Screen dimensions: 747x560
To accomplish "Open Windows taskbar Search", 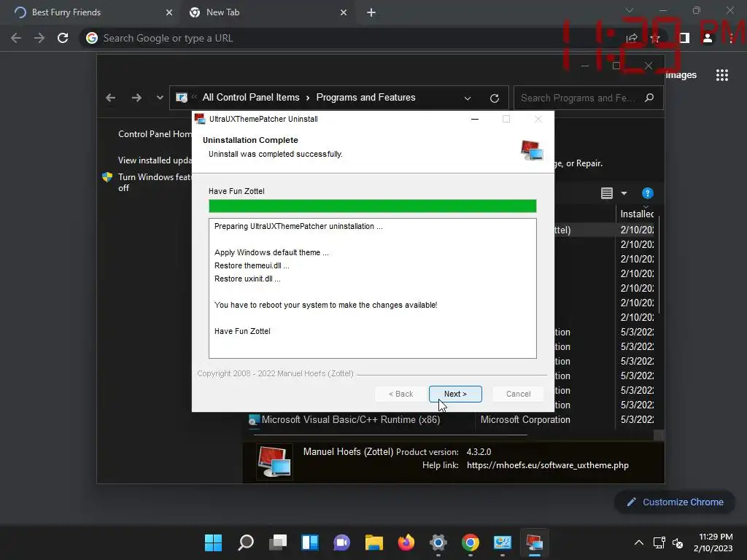I will pyautogui.click(x=245, y=542).
